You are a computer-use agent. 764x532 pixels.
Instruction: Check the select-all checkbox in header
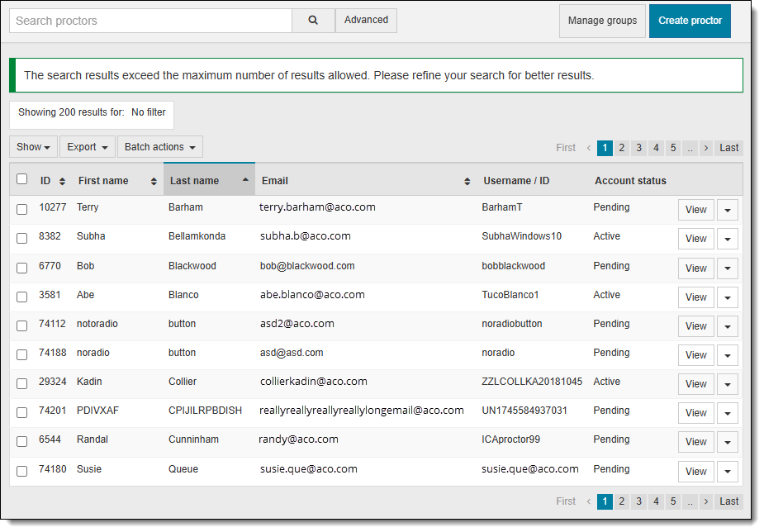click(x=22, y=179)
